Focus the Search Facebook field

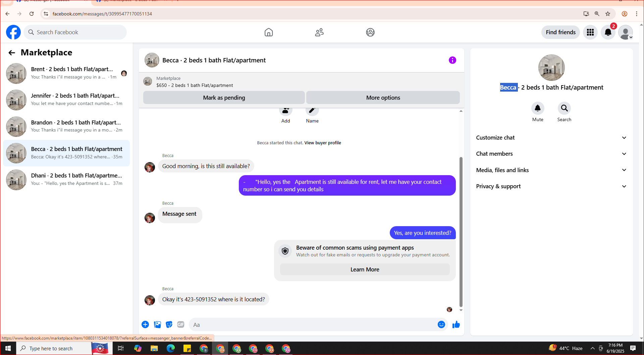coord(75,32)
